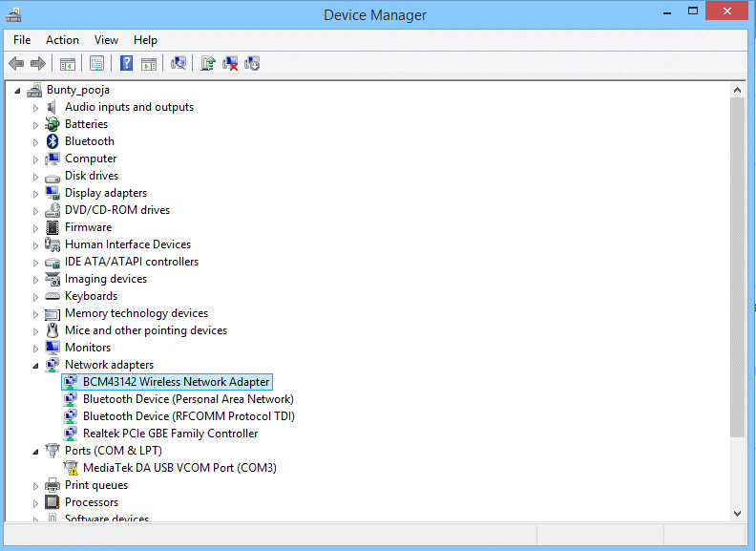Viewport: 756px width, 551px height.
Task: Select the Bunty_pooja root computer node
Action: point(77,90)
